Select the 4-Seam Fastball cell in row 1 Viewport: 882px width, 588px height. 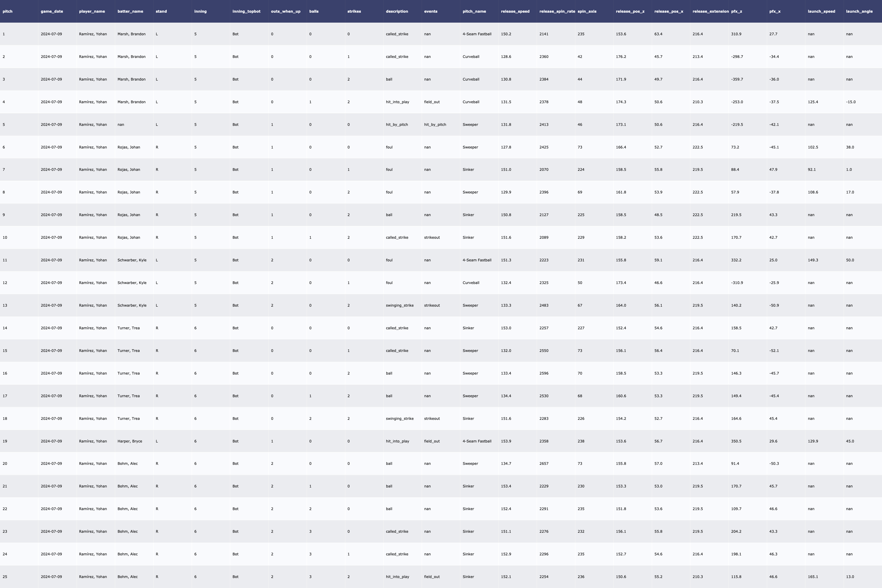pyautogui.click(x=477, y=34)
